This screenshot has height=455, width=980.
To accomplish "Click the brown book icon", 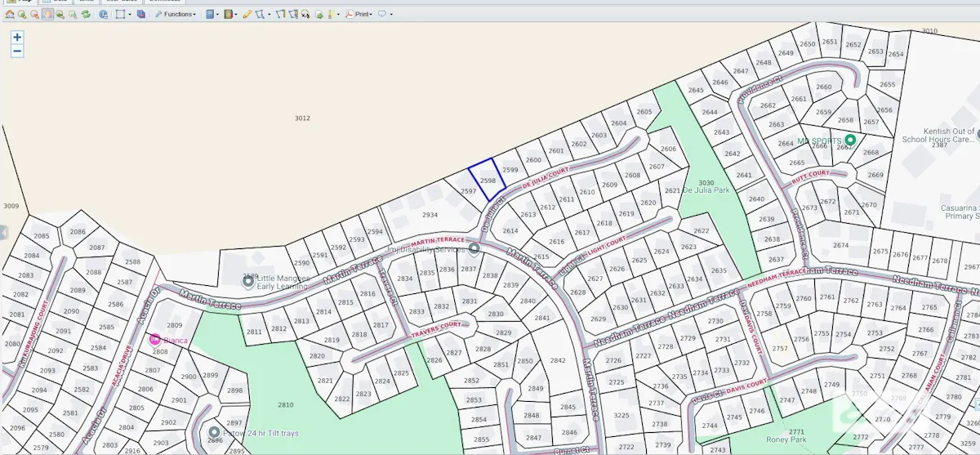I will click(228, 14).
